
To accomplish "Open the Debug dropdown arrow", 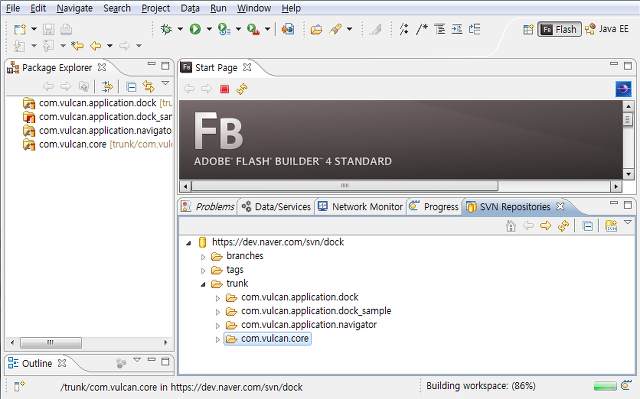I will point(180,29).
